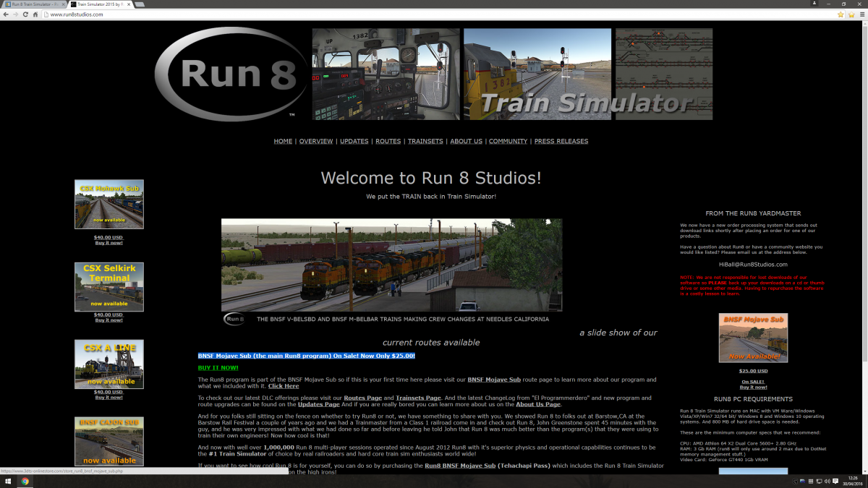
Task: Click the Train Simulator locomotive banner image
Action: 537,74
